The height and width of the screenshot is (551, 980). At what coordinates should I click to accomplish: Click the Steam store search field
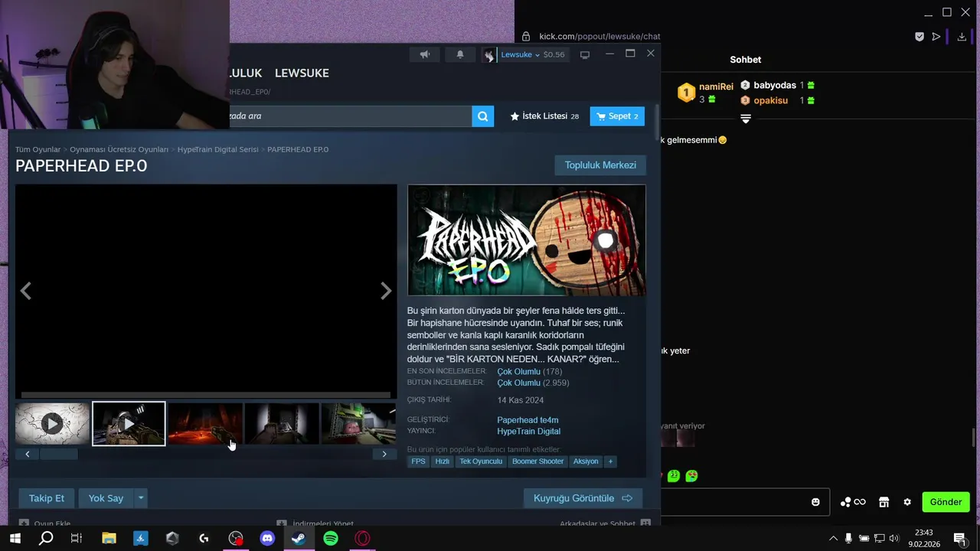pos(350,116)
